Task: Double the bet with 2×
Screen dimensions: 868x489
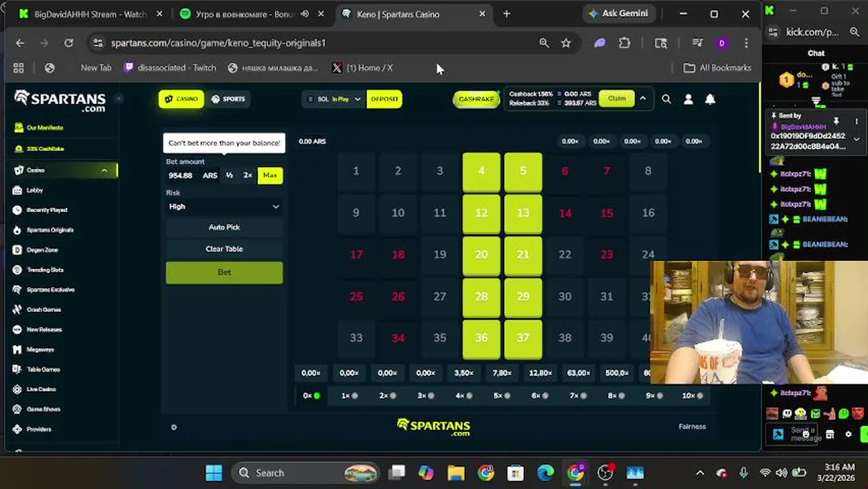Action: 248,175
